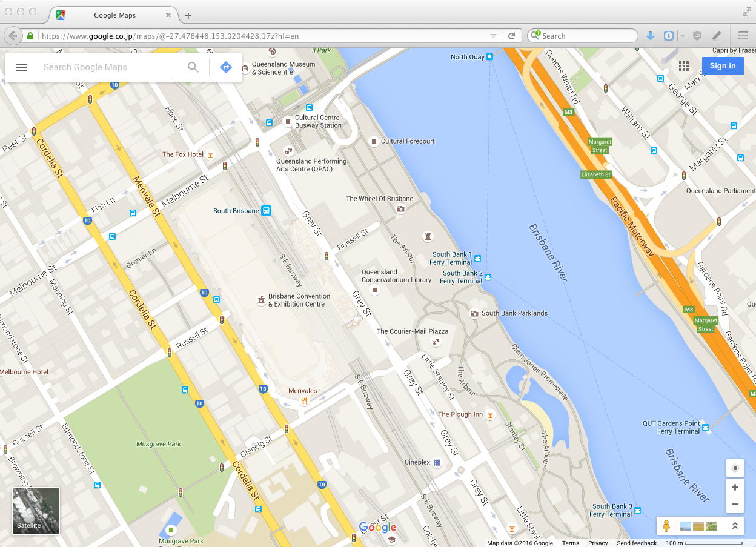
Task: Click Merivales restaurant icon
Action: (305, 401)
